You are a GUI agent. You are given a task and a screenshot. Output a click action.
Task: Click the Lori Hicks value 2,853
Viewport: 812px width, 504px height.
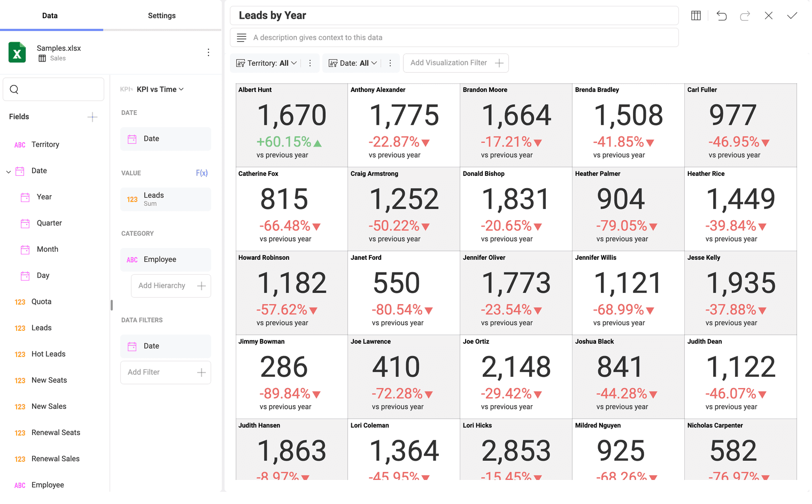pos(516,451)
